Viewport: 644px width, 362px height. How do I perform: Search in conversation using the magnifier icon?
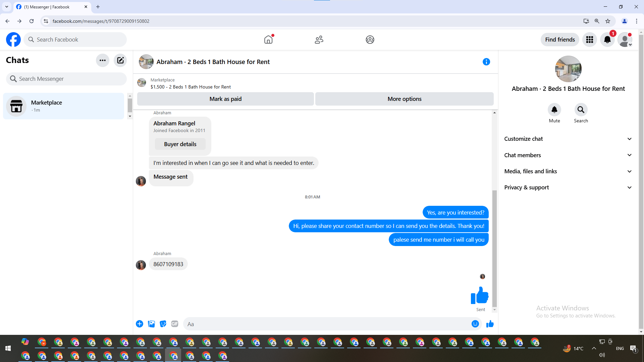point(581,110)
